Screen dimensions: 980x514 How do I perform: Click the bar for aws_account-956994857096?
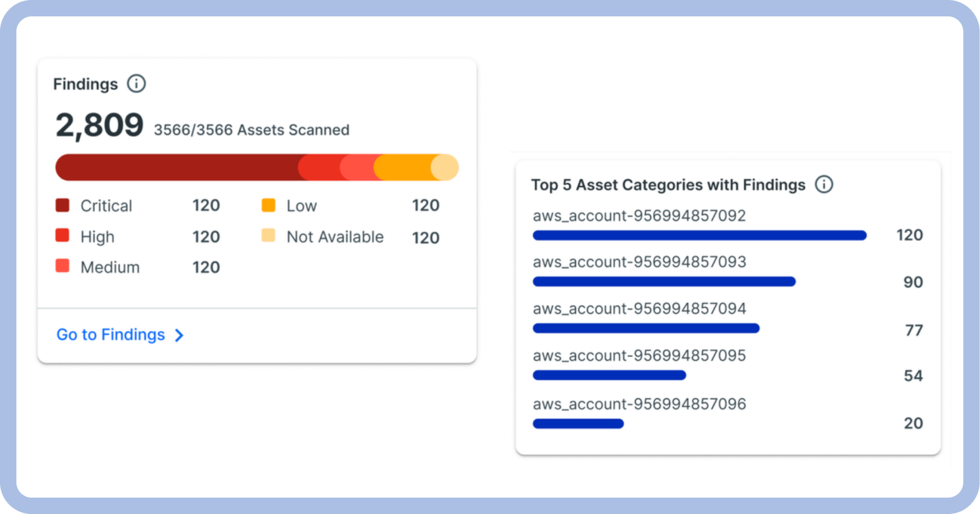(x=578, y=423)
